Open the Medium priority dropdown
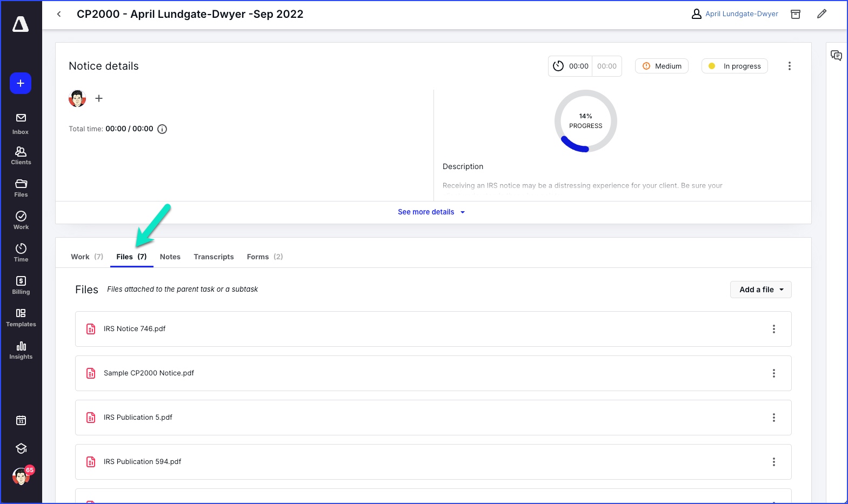 662,66
